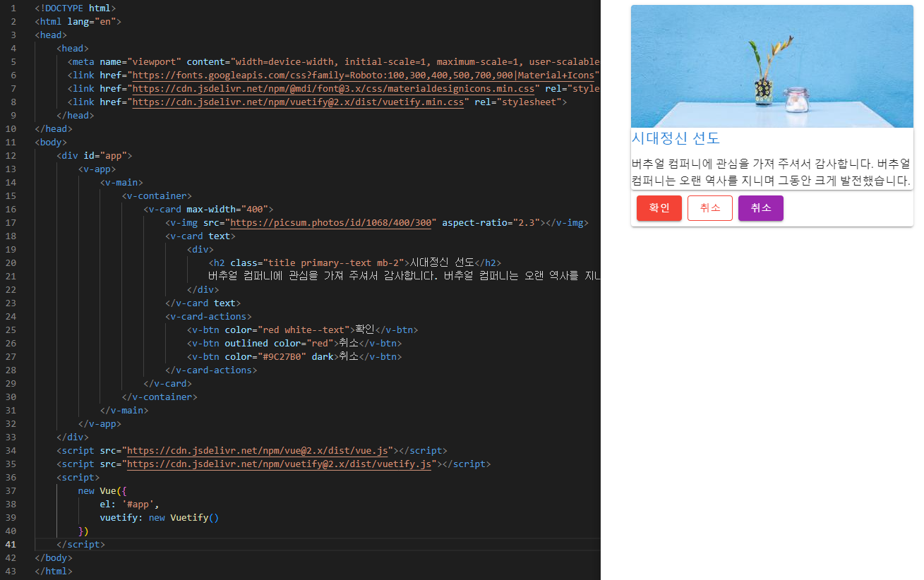Open the fonts.googleapis.com link on line 6
Viewport: 924px width, 580px height.
(x=363, y=75)
